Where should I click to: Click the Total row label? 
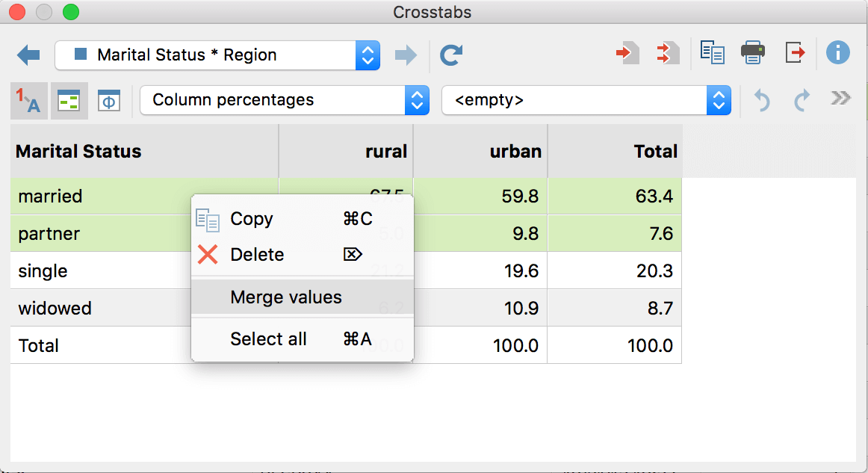click(38, 346)
